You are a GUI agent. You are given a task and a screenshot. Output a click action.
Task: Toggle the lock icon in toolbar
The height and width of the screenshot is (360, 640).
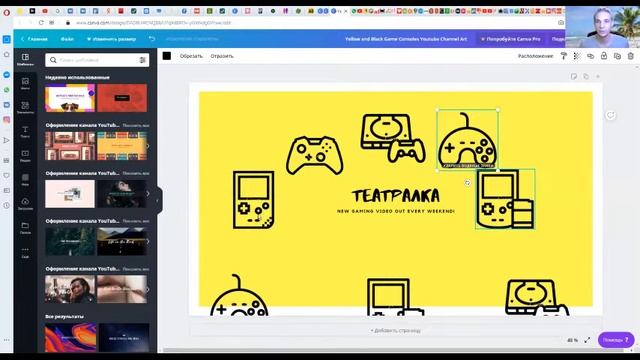coord(604,56)
